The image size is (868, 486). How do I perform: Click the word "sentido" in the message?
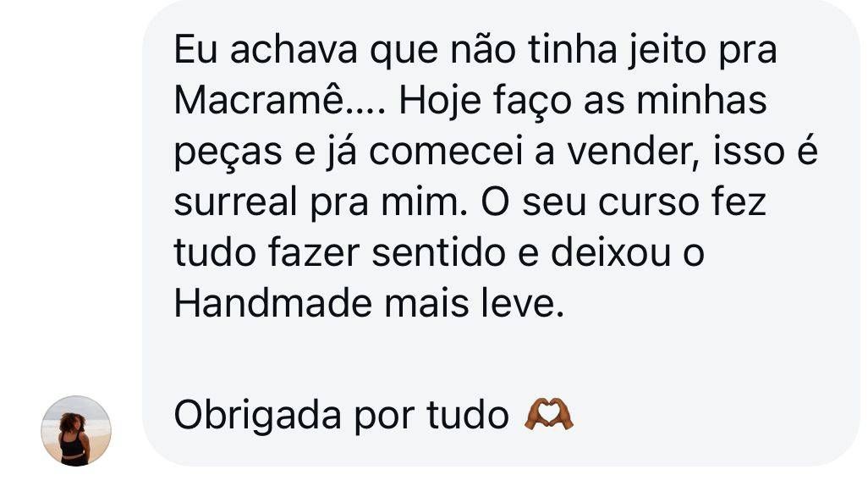(438, 252)
